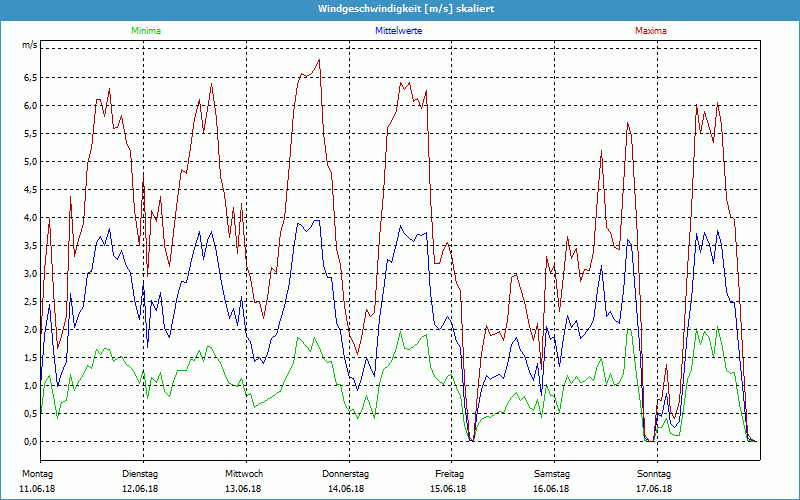Click the '16.06.18' date label
This screenshot has width=800, height=500.
coord(552,489)
